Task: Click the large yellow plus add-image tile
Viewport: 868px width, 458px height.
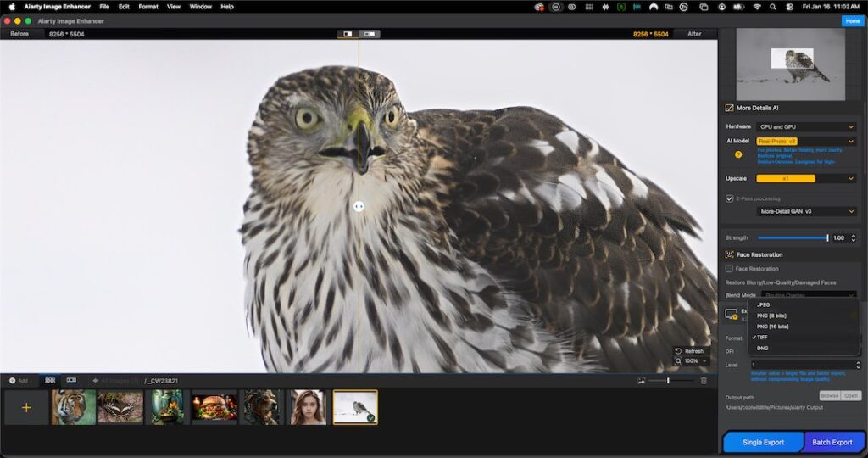Action: click(26, 408)
